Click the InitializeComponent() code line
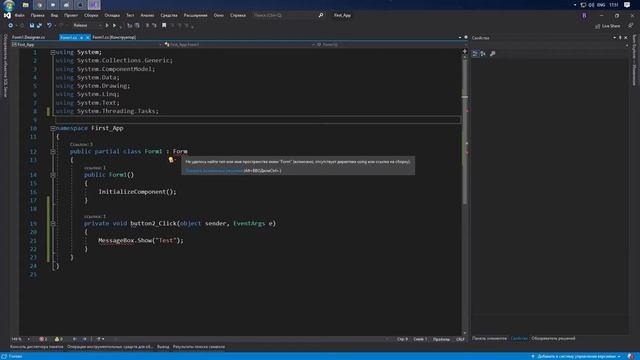The width and height of the screenshot is (640, 360). 137,191
